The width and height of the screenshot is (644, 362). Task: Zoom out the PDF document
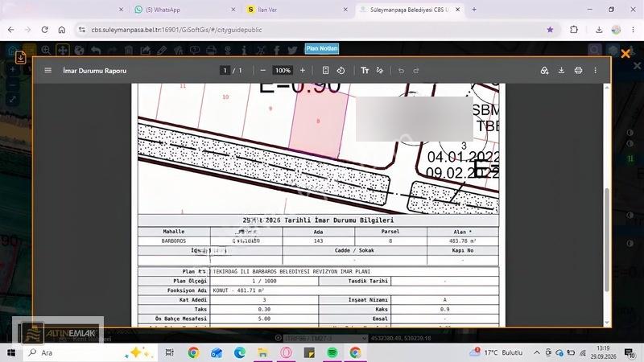tap(263, 71)
